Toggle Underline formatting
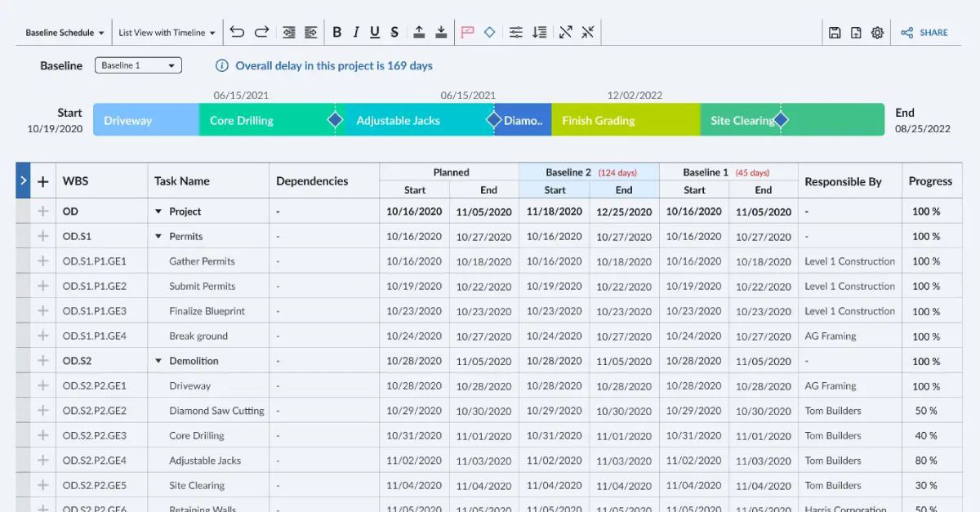Screen dimensions: 980x512 375,33
